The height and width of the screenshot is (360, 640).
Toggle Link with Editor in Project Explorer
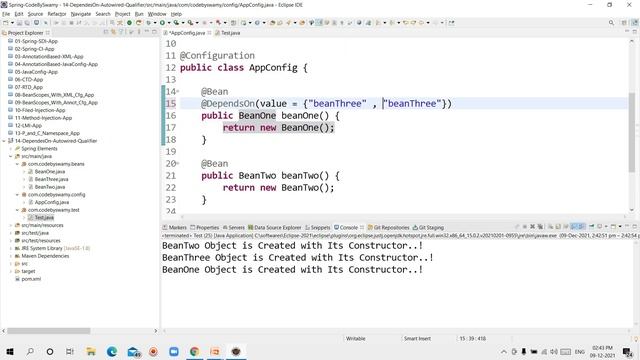(x=113, y=32)
